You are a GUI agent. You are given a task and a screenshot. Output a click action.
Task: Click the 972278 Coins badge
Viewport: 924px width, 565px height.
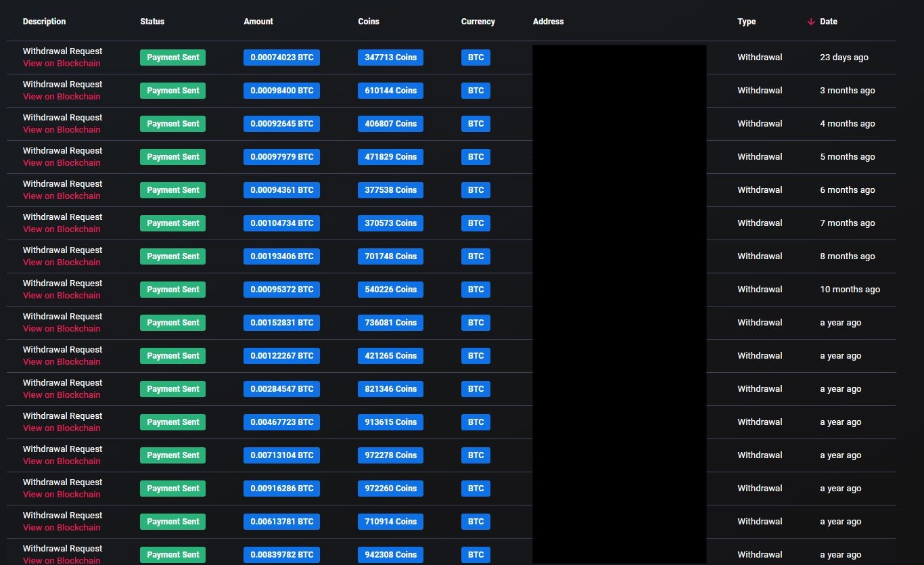click(390, 455)
